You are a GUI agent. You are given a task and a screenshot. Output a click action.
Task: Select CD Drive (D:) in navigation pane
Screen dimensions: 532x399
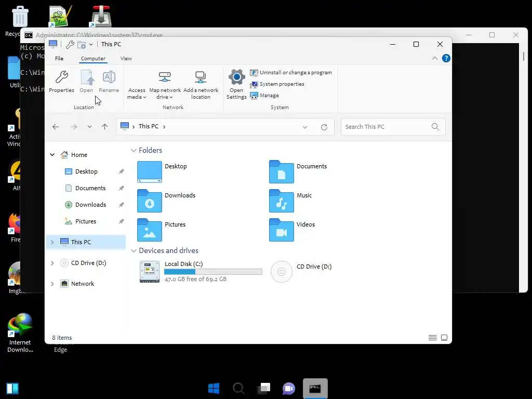point(88,263)
